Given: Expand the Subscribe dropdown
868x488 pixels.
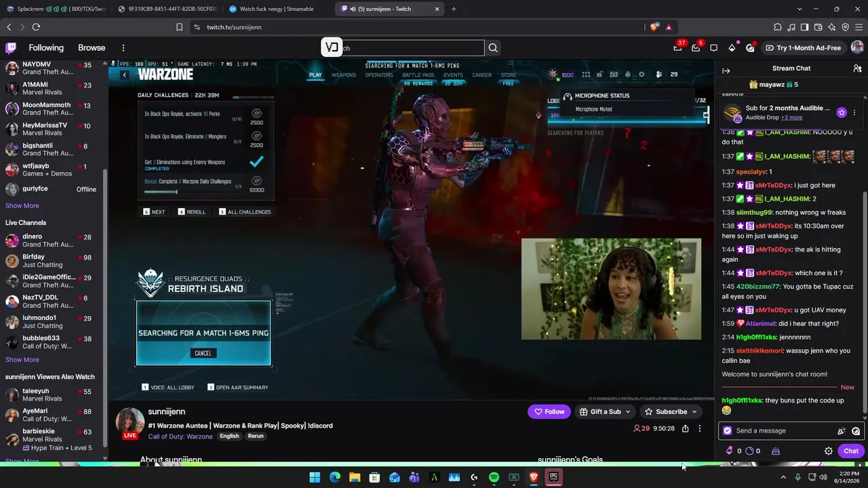Looking at the screenshot, I should pyautogui.click(x=694, y=411).
